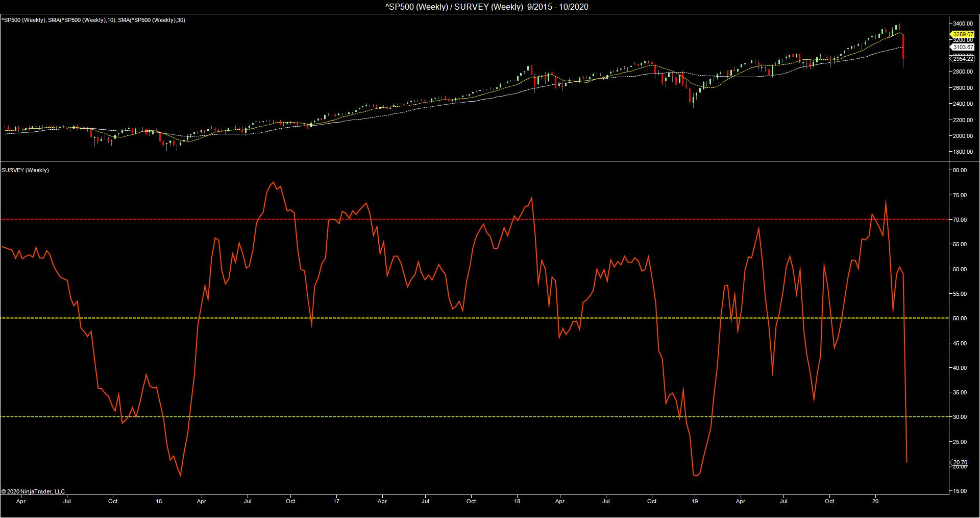980x518 pixels.
Task: Click the 50.00 survey axis label
Action: click(960, 318)
